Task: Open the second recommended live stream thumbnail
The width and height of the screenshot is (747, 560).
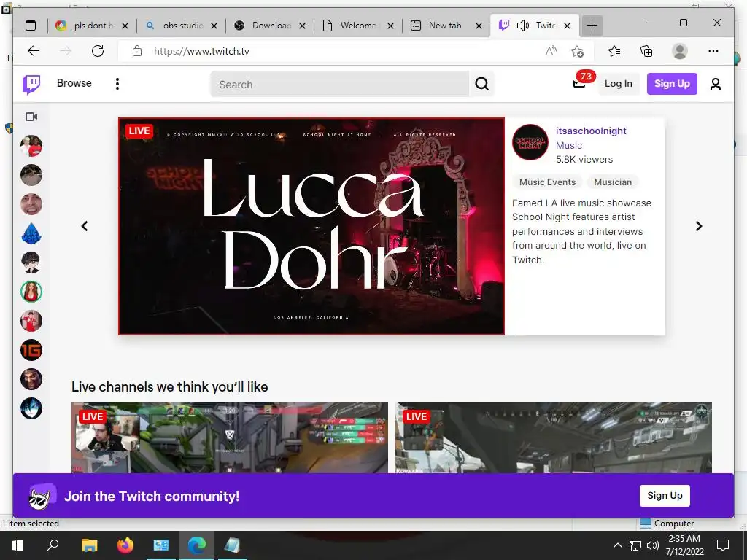Action: (x=554, y=437)
